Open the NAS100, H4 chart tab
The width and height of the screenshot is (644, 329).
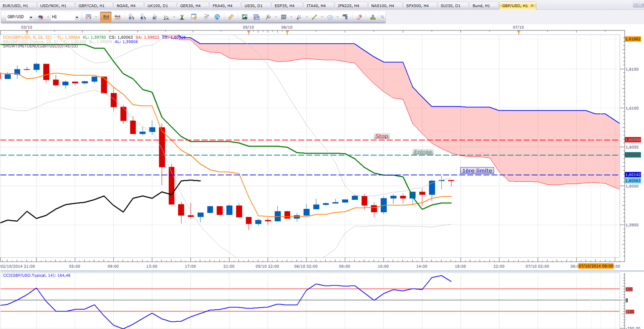coord(385,6)
